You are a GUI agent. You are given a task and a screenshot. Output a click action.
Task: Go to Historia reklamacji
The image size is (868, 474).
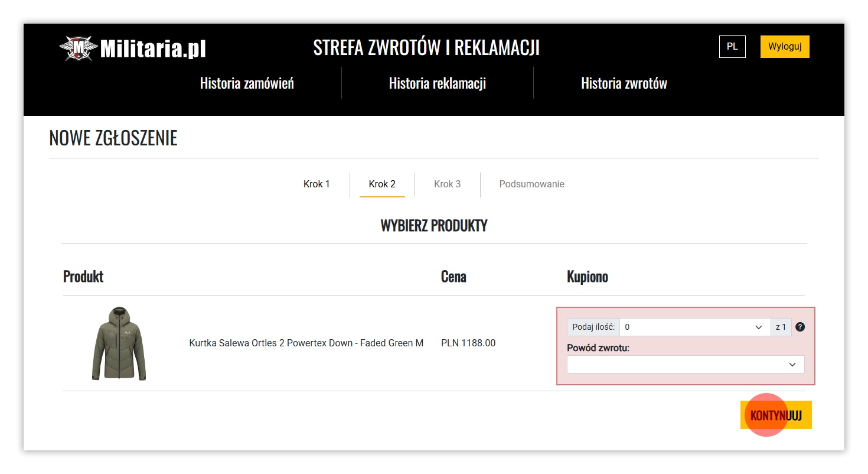click(437, 83)
